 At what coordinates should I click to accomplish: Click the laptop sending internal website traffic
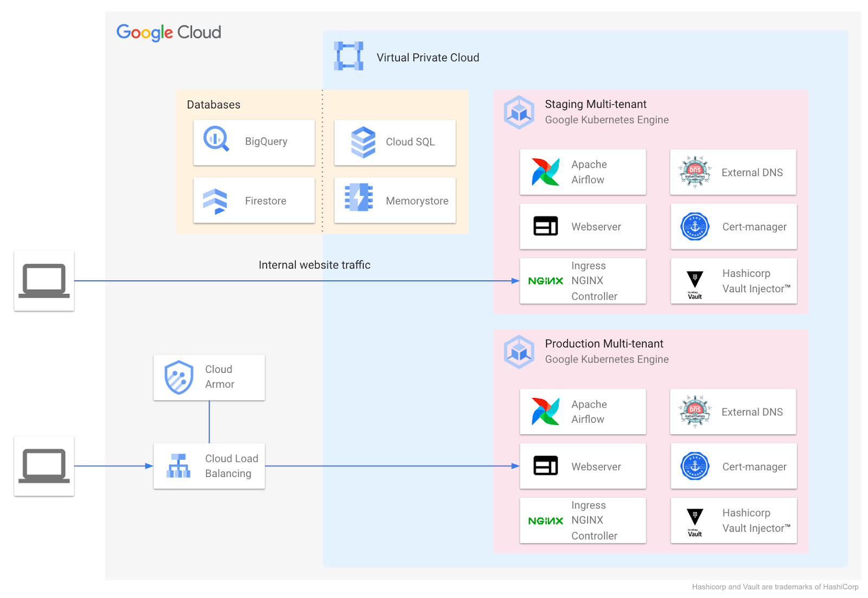click(x=44, y=281)
